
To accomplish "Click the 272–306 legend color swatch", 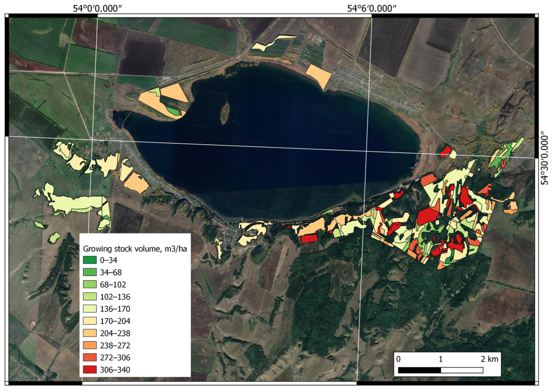I will tap(90, 358).
